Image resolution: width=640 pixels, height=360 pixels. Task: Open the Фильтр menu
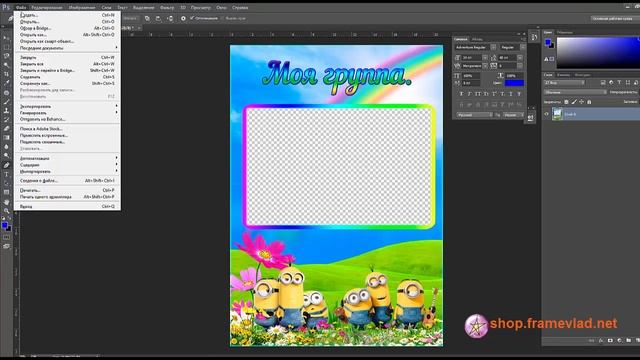167,7
